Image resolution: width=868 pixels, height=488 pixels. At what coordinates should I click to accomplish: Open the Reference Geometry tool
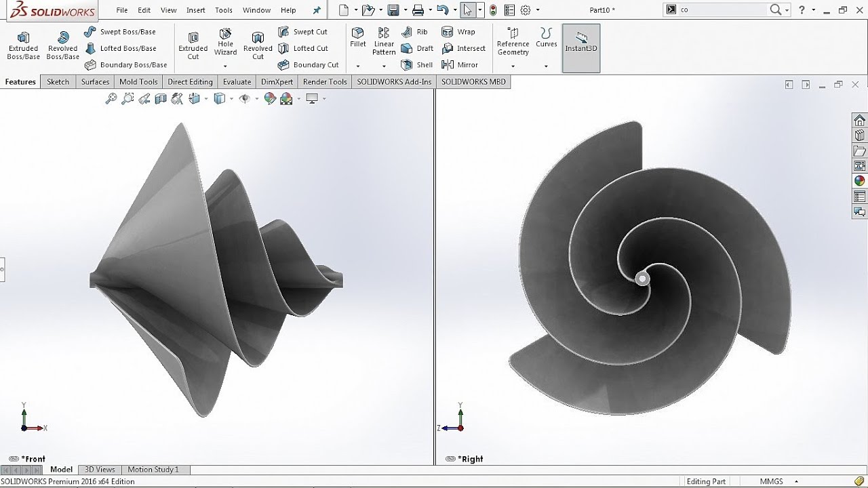tap(513, 41)
